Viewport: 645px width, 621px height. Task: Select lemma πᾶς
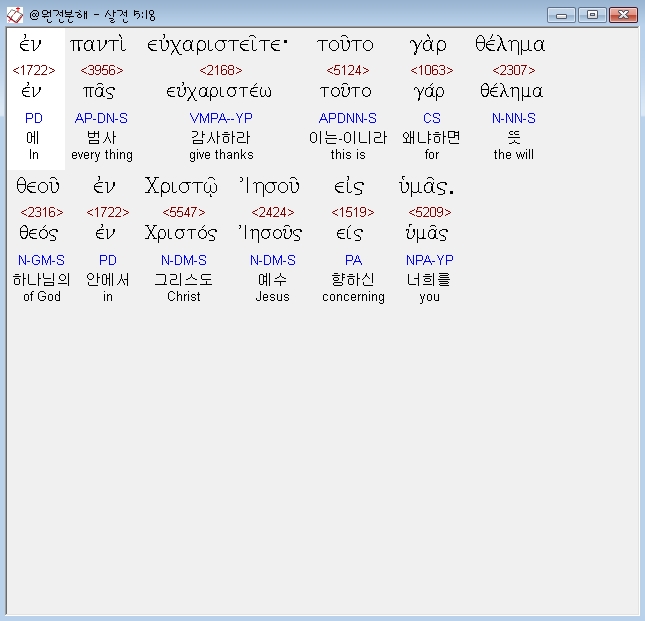[99, 91]
